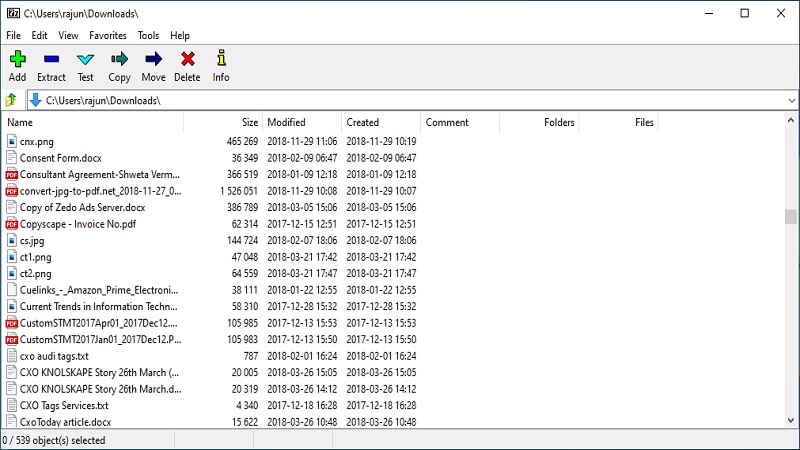The height and width of the screenshot is (450, 800).
Task: Click the Files column header
Action: [x=618, y=122]
